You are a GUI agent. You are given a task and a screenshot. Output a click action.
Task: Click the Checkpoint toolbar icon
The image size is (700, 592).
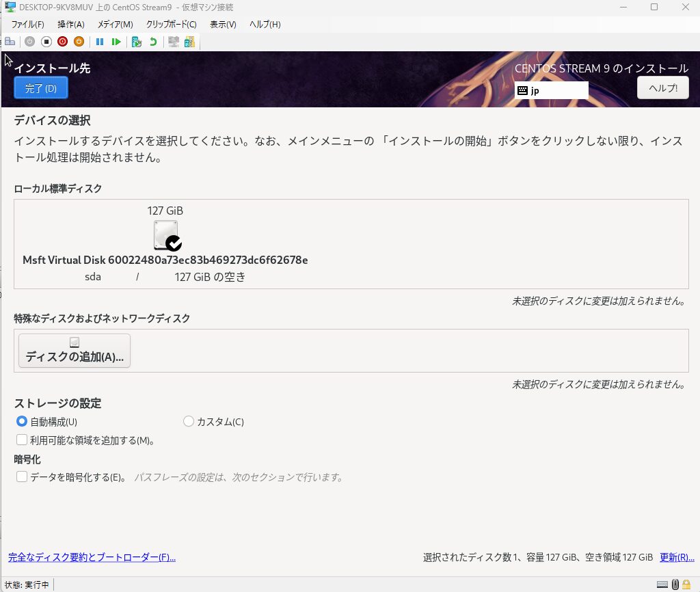point(136,42)
